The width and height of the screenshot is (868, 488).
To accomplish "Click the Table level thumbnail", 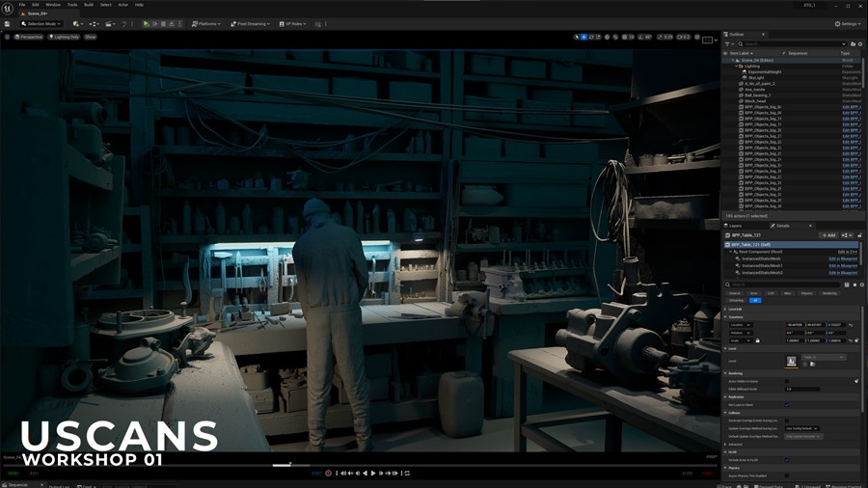I will (x=791, y=361).
